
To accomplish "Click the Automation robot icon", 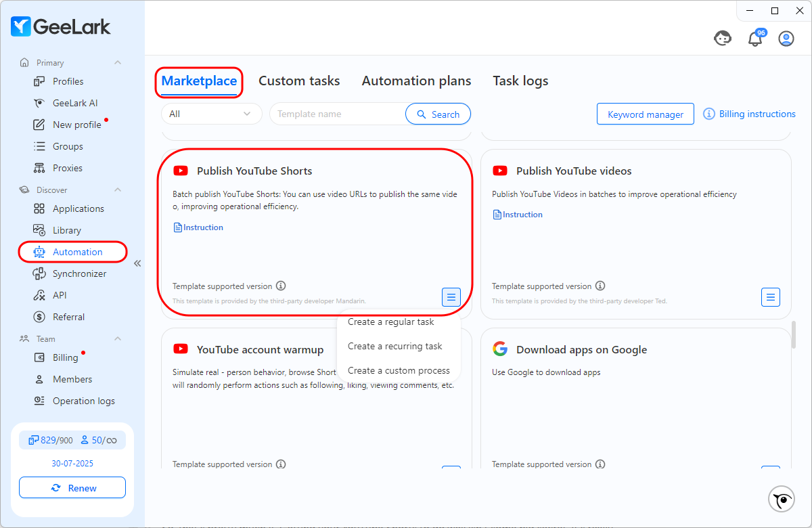I will click(39, 252).
